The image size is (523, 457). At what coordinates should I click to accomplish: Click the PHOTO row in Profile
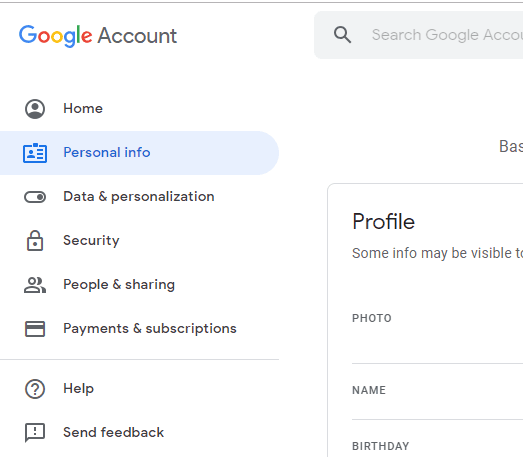point(437,319)
